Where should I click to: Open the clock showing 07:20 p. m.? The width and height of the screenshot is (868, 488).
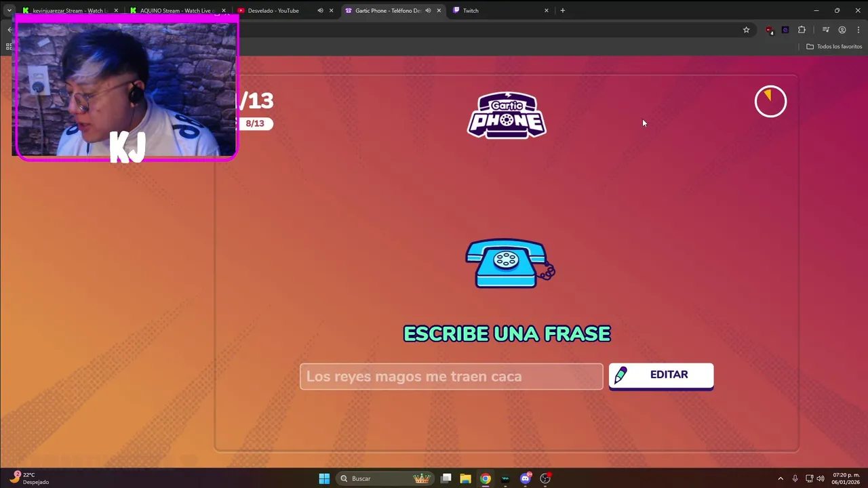click(846, 479)
